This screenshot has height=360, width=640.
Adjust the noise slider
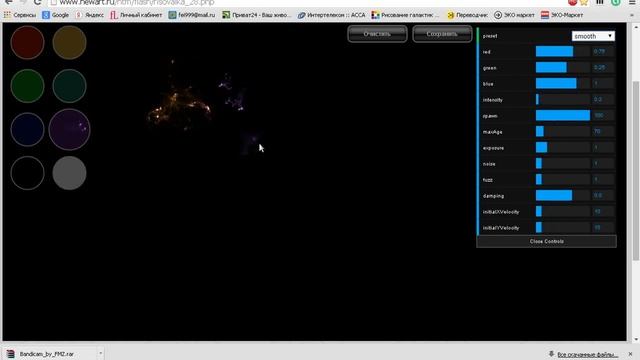click(x=562, y=163)
